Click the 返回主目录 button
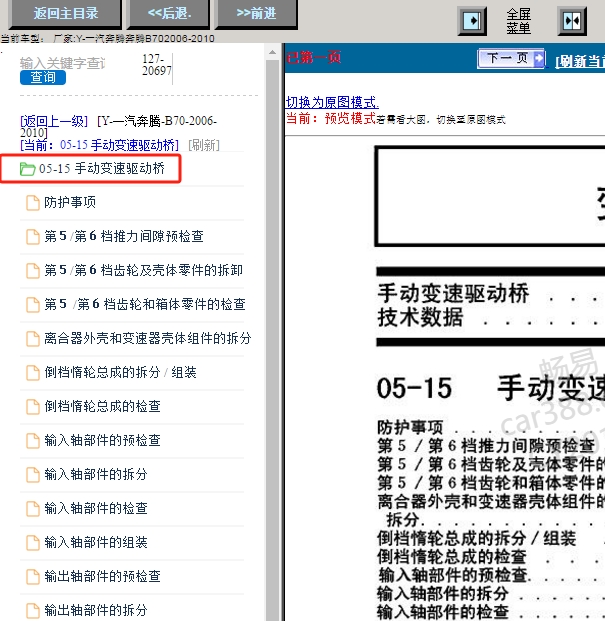The image size is (605, 621). 65,14
